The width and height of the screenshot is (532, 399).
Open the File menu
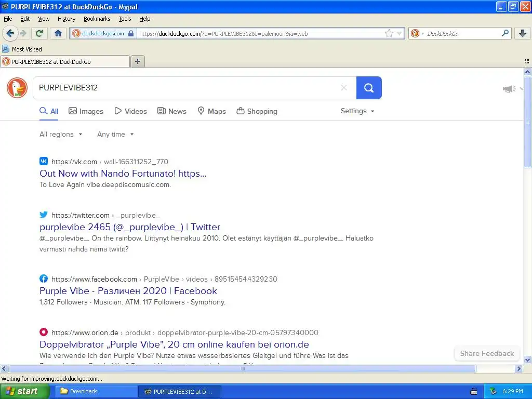(x=8, y=19)
